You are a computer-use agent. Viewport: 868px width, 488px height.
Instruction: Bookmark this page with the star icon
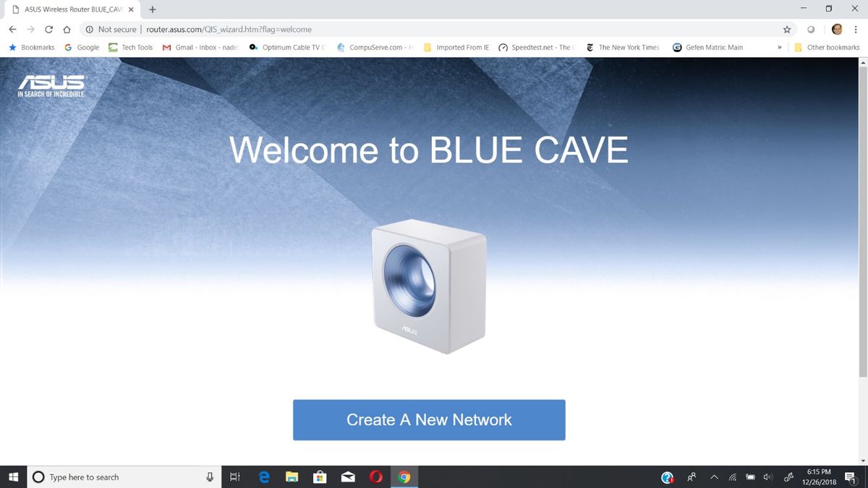(x=786, y=29)
